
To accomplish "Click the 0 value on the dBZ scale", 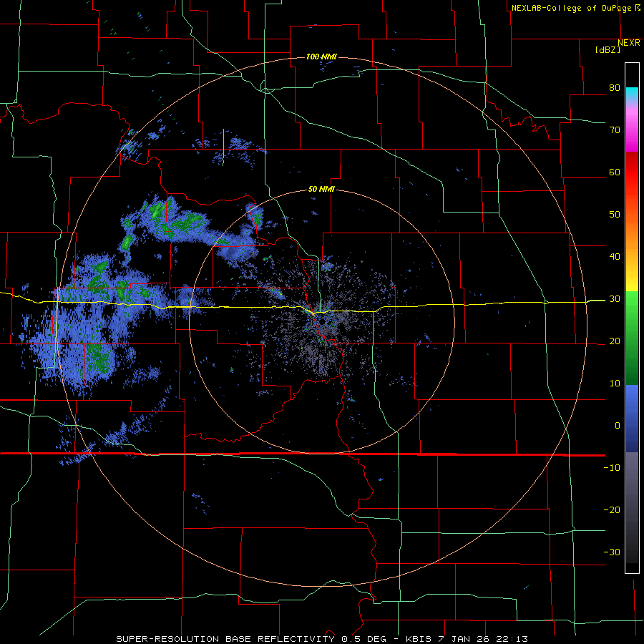I will click(x=618, y=426).
